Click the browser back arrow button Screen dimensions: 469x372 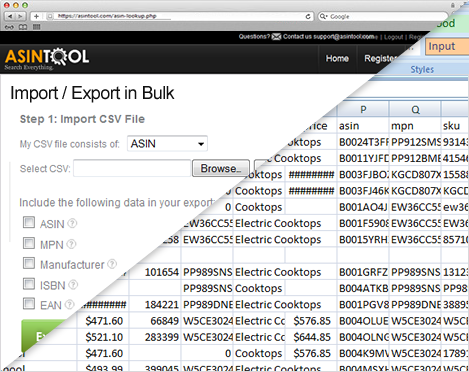tap(10, 16)
